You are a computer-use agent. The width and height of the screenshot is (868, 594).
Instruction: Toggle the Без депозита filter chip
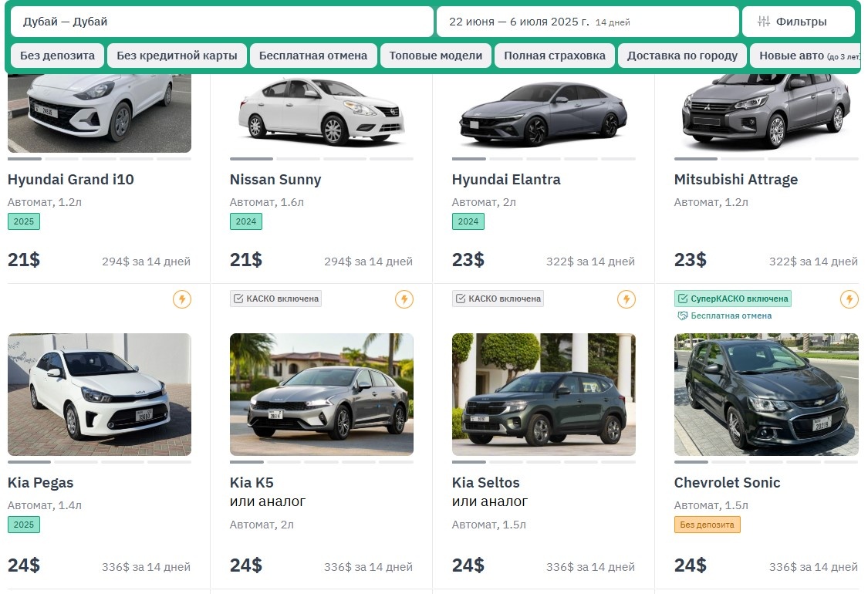coord(57,55)
